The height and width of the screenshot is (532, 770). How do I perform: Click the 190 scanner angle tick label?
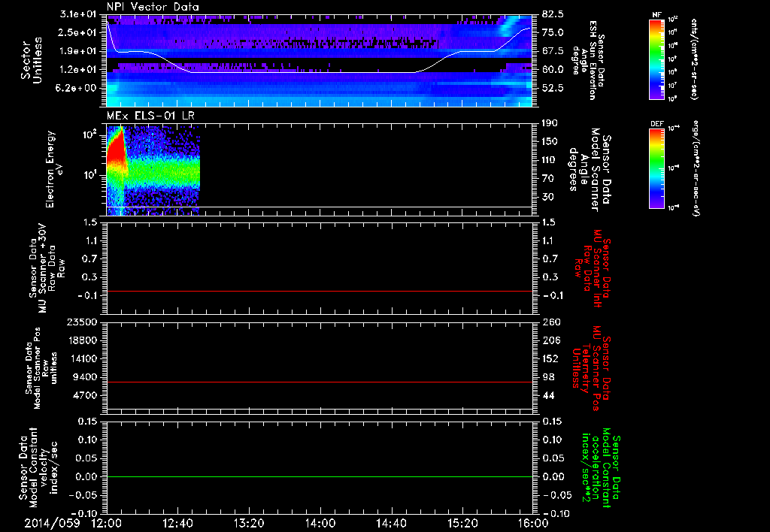[x=550, y=123]
